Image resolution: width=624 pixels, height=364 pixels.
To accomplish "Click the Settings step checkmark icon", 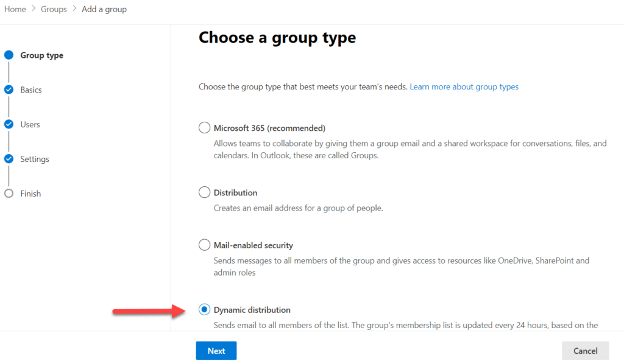I will pos(9,159).
